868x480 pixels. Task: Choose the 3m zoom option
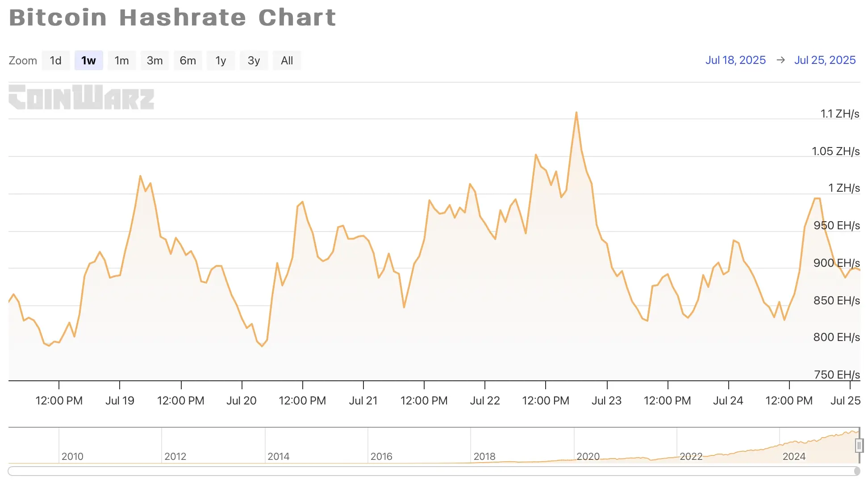pos(154,60)
